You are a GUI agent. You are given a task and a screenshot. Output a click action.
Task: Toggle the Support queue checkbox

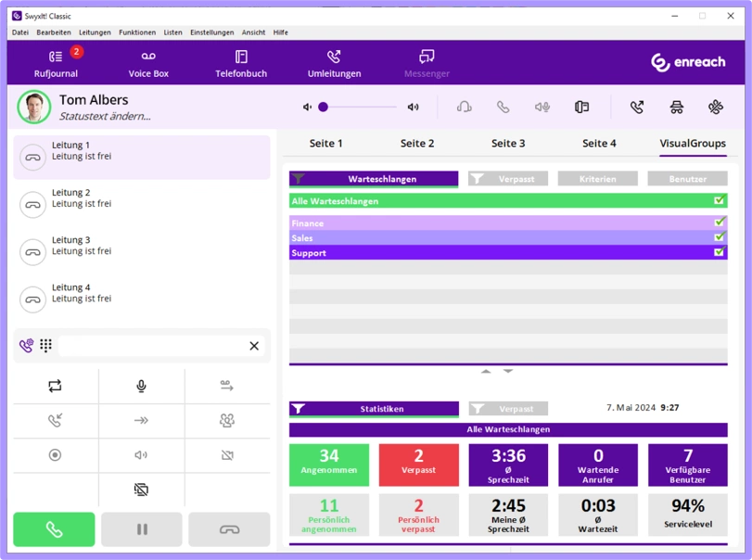point(719,252)
